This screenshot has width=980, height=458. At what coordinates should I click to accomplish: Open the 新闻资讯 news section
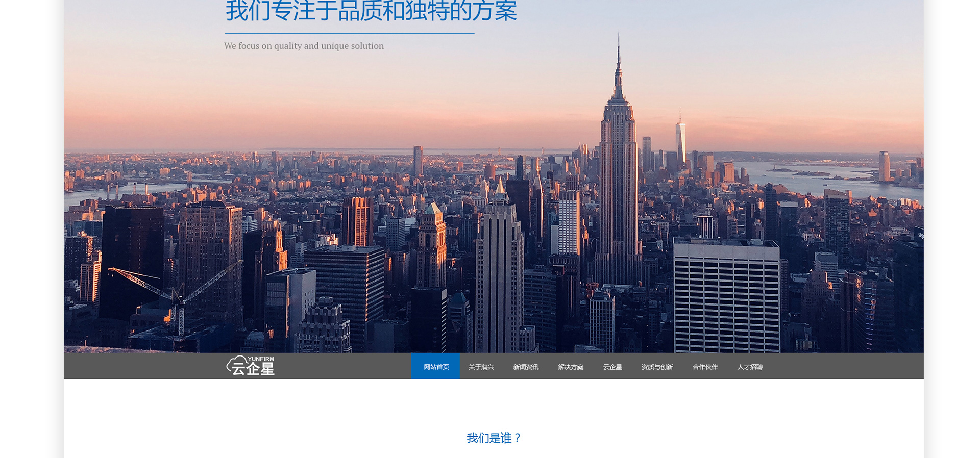tap(525, 367)
